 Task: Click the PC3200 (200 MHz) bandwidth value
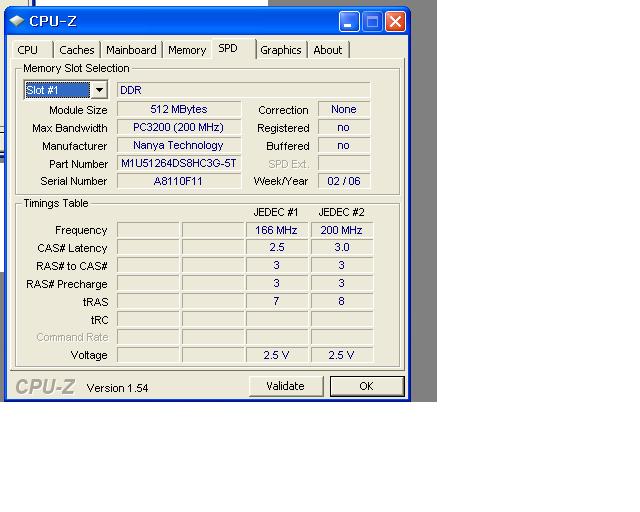point(179,127)
